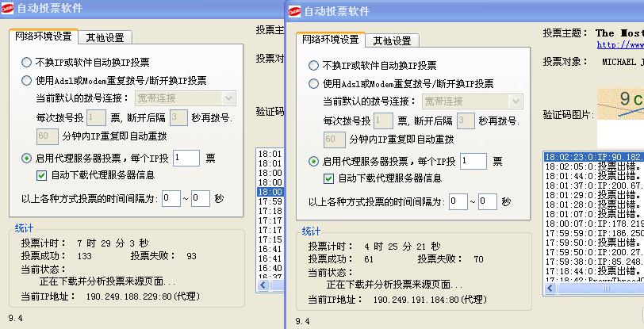Screen dimensions: 644x329
Task: Expand the 宽带连接 combo box in the background window
Action: tap(186, 98)
